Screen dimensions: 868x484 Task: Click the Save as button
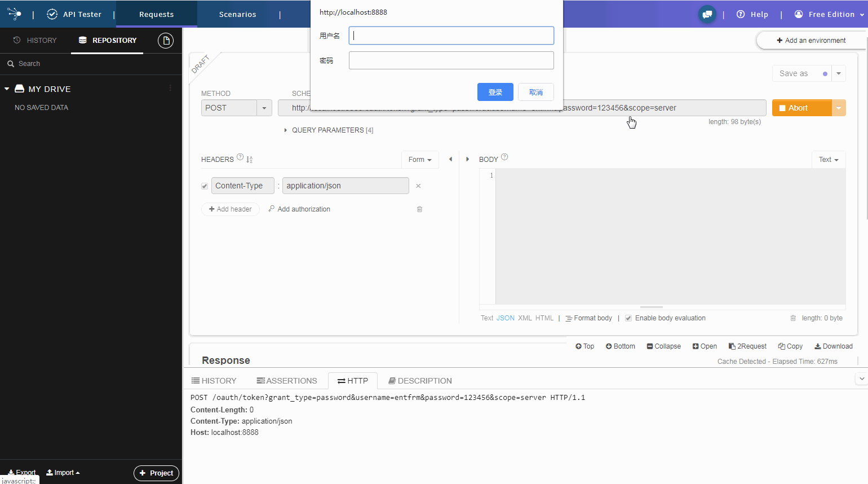[801, 73]
